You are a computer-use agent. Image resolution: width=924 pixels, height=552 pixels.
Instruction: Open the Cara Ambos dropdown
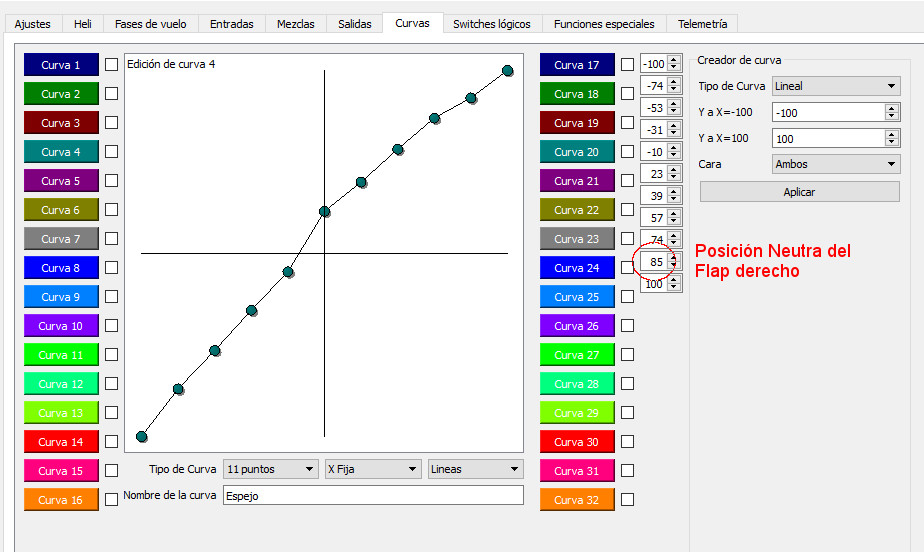point(836,164)
